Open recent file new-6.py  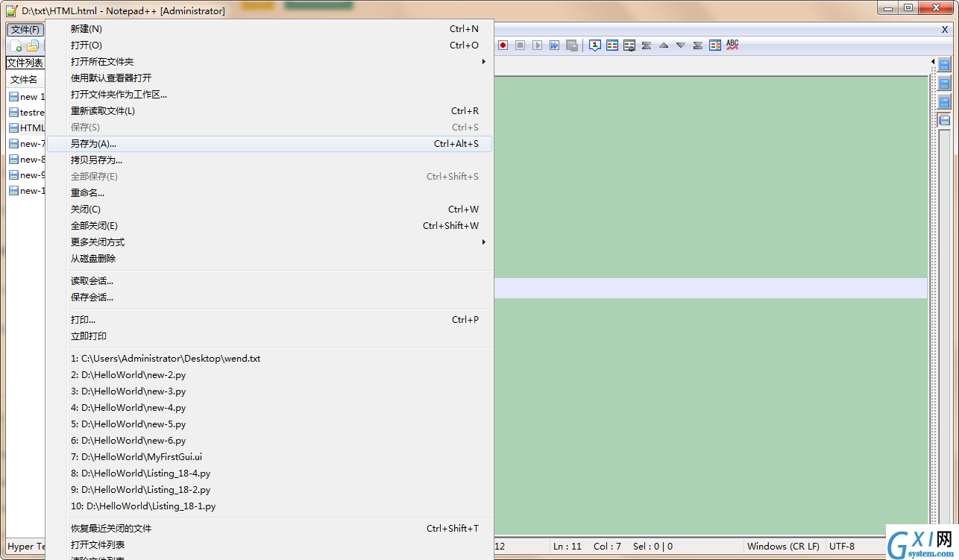pyautogui.click(x=269, y=441)
